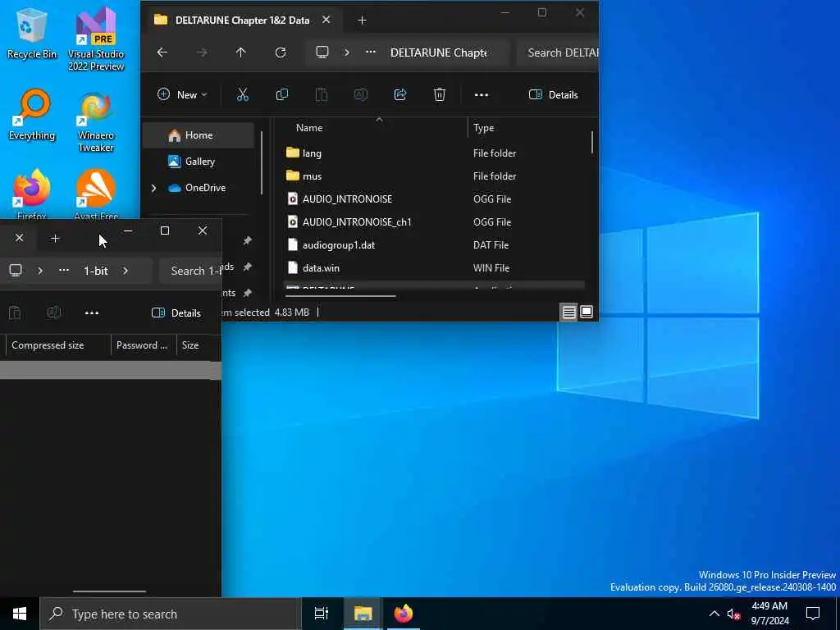The image size is (840, 630).
Task: Go back in DELTARUNE Explorer window
Action: tap(162, 52)
